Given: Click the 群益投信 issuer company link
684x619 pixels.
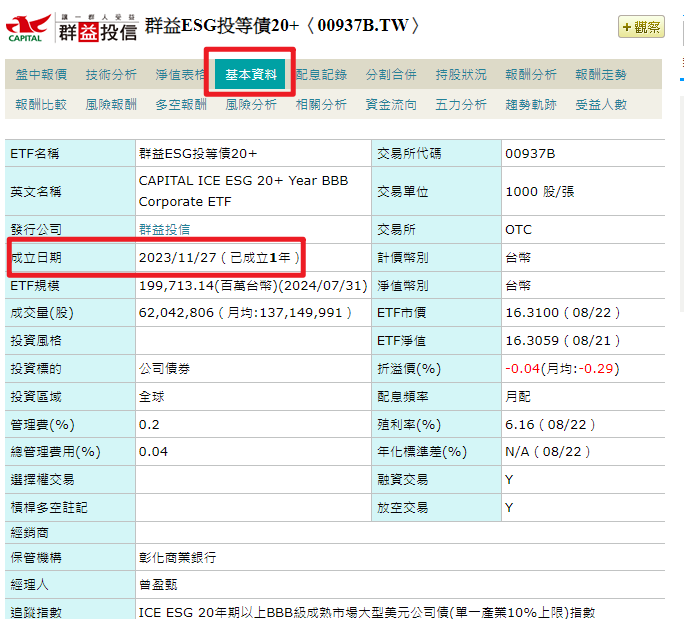Looking at the screenshot, I should point(164,229).
